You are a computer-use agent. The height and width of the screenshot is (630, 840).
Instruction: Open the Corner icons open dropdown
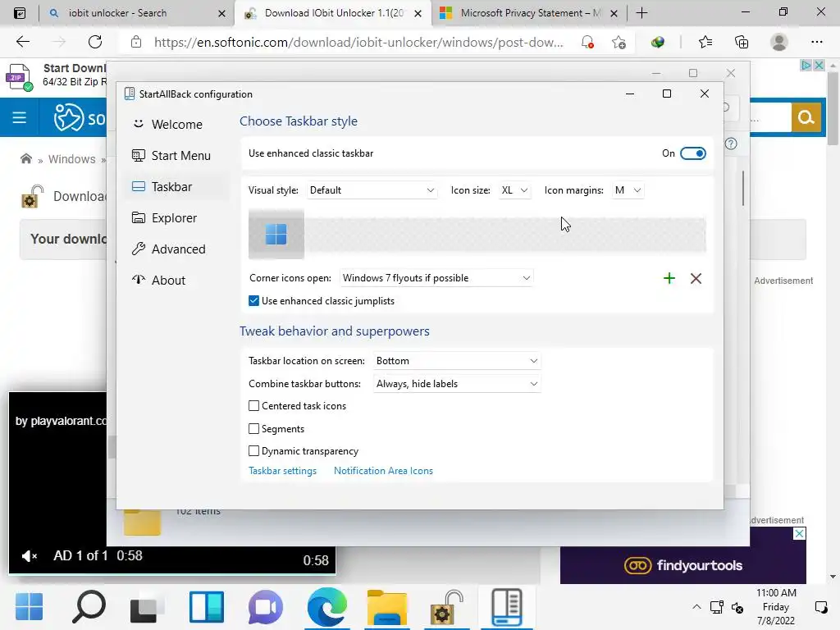click(x=436, y=278)
